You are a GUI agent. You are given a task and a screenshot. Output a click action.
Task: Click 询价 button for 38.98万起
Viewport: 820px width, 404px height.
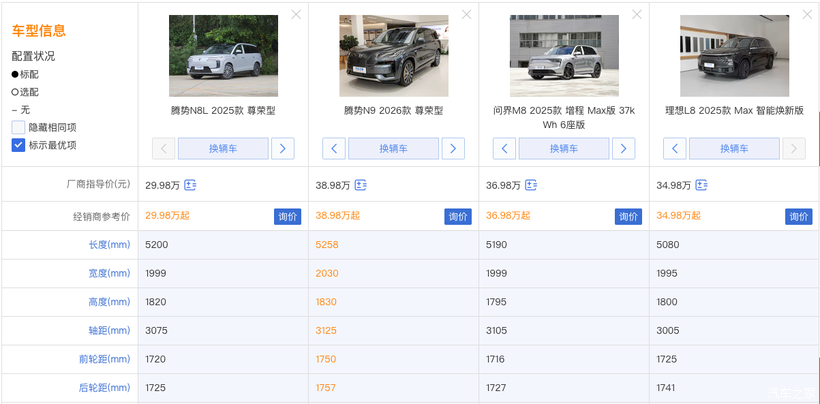[x=458, y=216]
